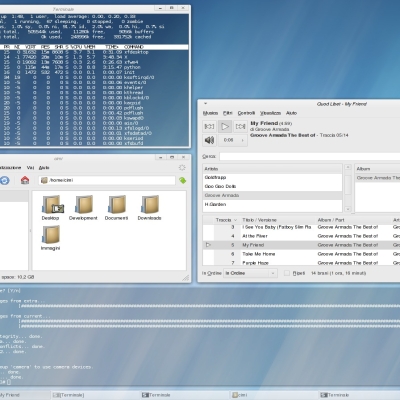Image resolution: width=400 pixels, height=400 pixels.
Task: Open the Downloads folder
Action: [149, 208]
